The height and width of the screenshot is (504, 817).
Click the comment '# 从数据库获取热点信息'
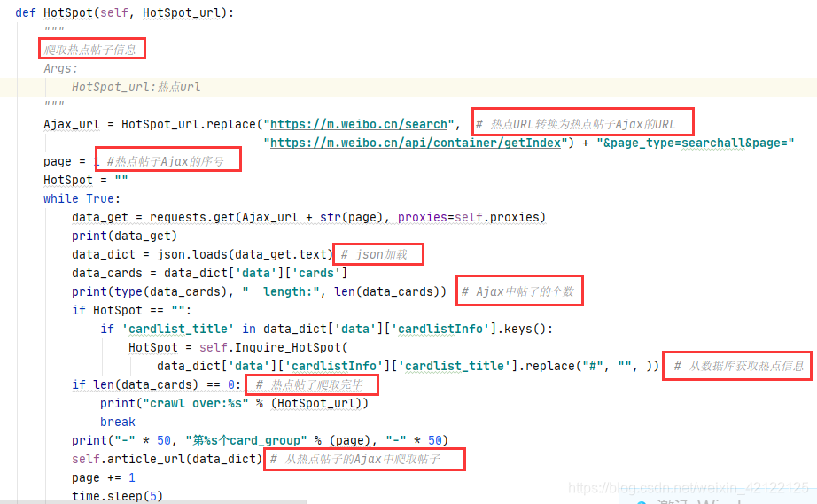click(739, 367)
